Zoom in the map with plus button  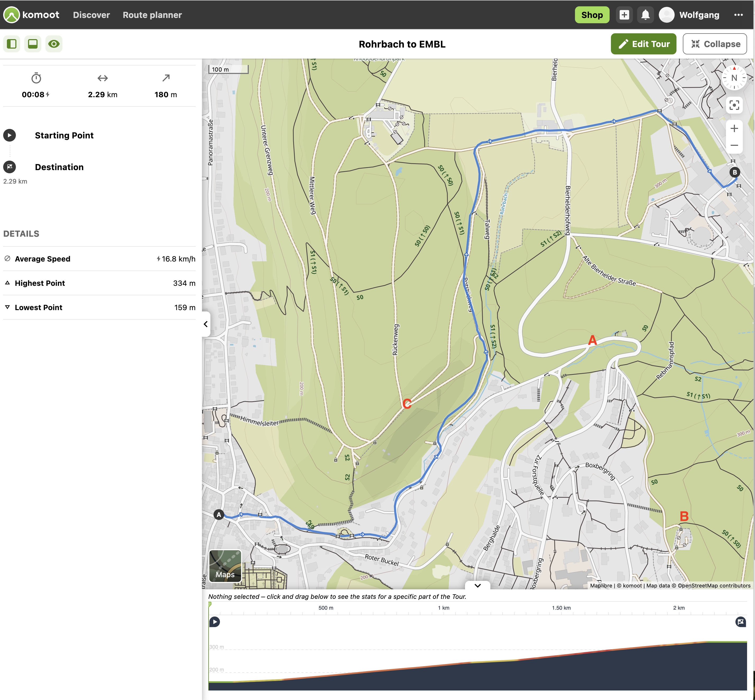pyautogui.click(x=734, y=128)
